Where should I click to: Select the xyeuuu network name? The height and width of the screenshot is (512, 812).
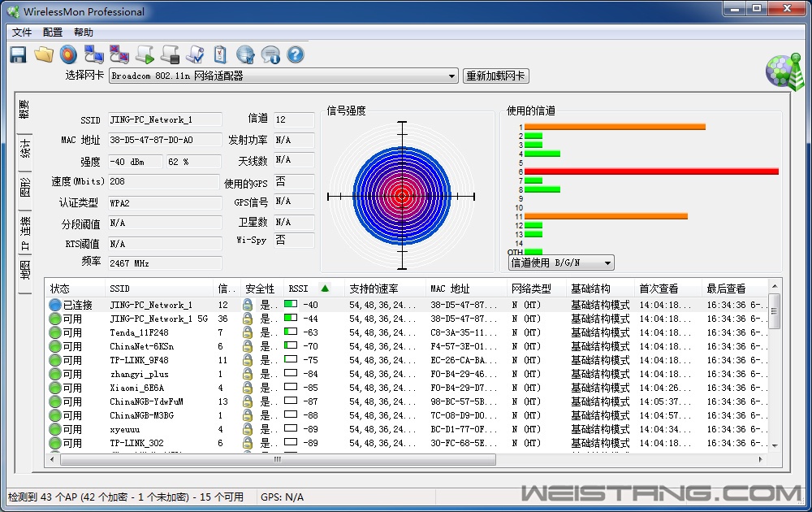(125, 429)
